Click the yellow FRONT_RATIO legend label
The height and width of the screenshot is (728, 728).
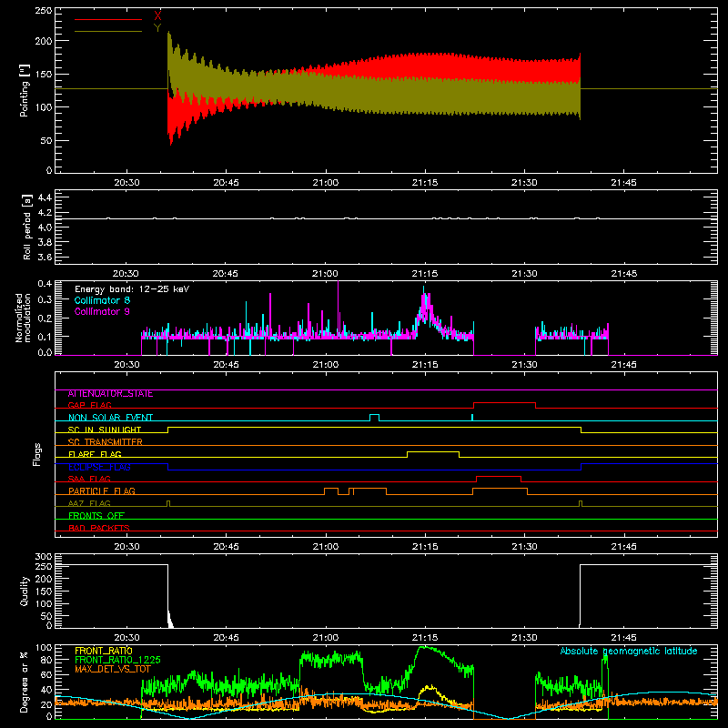pos(104,651)
